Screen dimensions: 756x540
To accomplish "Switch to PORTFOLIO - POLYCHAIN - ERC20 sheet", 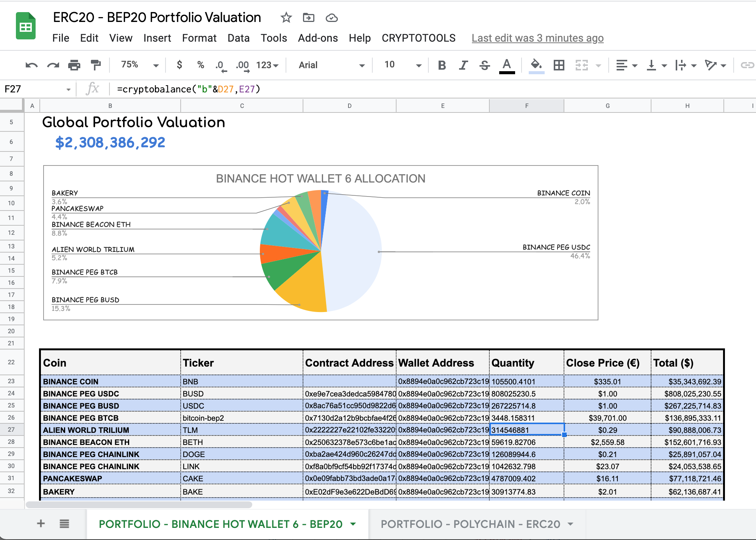I will tap(471, 524).
